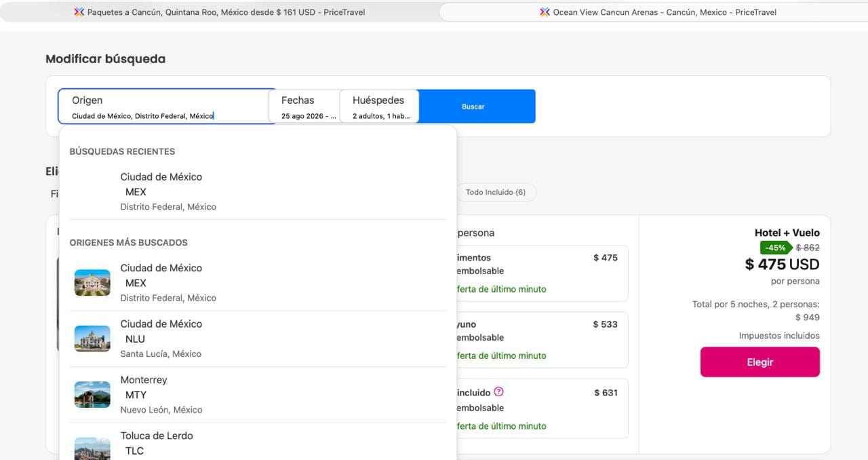Click the question mark icon beside Todo incluido

point(498,391)
